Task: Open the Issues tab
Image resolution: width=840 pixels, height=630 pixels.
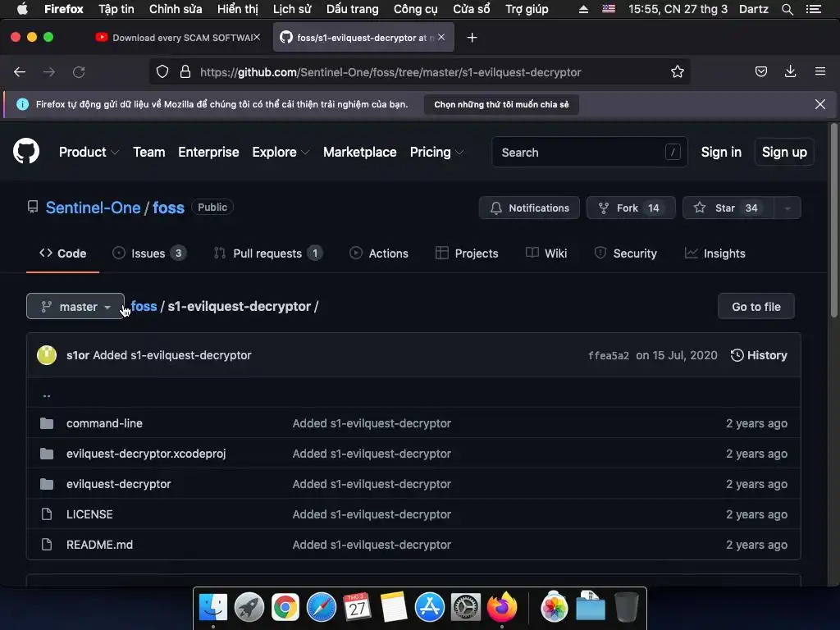Action: (x=149, y=253)
